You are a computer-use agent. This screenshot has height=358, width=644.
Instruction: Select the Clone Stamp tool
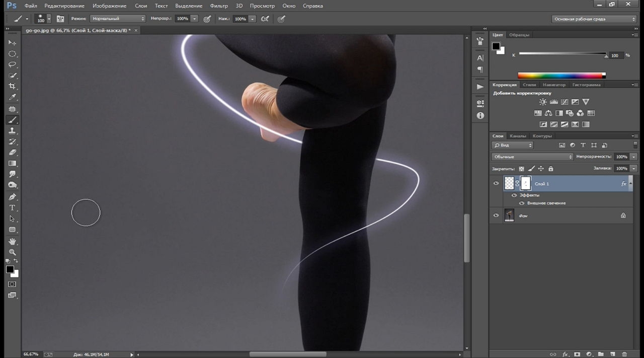[13, 131]
